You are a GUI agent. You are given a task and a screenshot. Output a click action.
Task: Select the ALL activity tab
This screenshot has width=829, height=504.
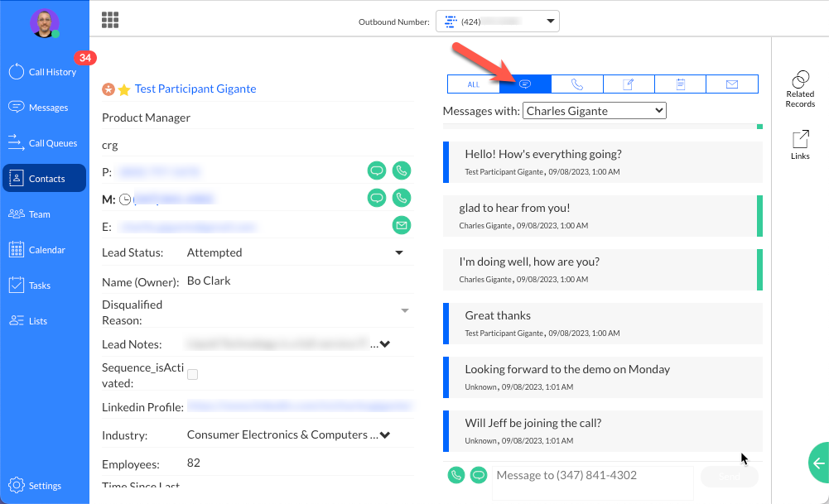(x=473, y=84)
